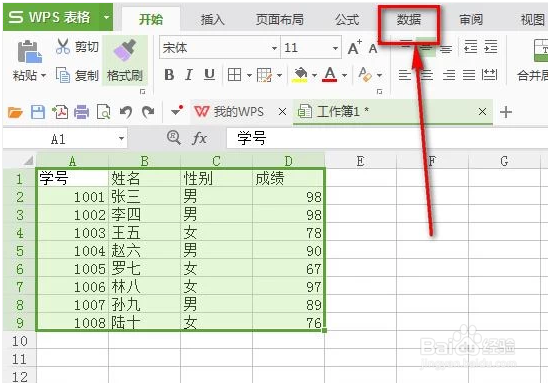Click the fx insert function button
This screenshot has height=383, width=548.
click(200, 138)
